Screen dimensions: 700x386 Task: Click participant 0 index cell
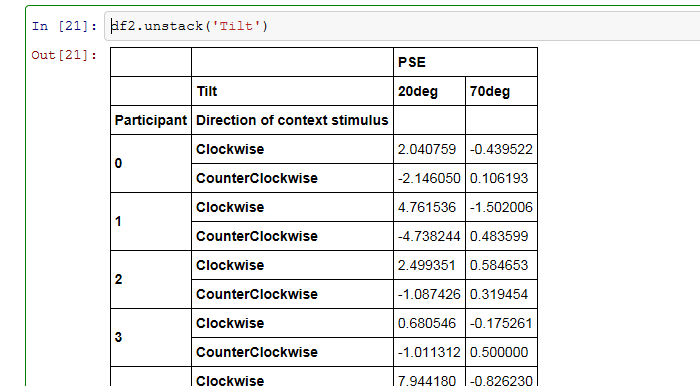point(151,163)
